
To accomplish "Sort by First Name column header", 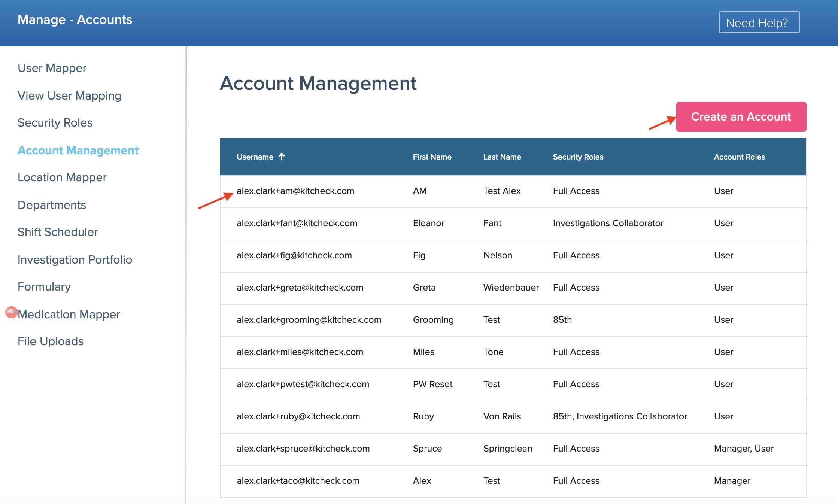I will [x=432, y=157].
